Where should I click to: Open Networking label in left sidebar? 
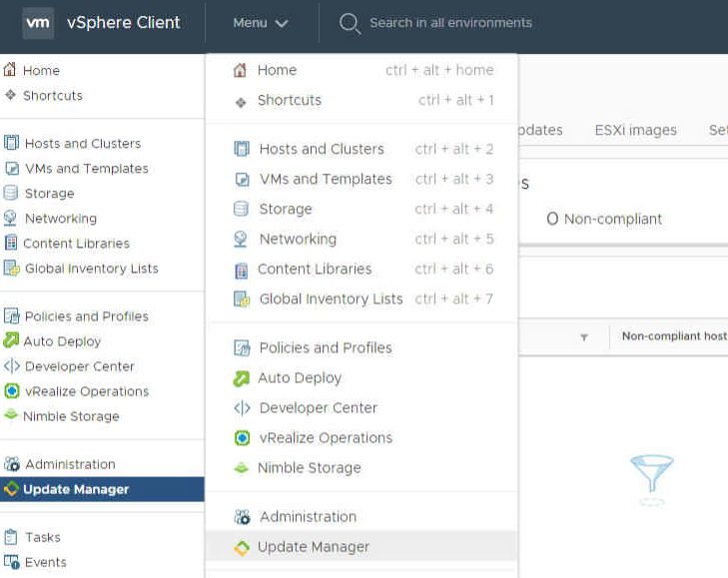point(61,219)
